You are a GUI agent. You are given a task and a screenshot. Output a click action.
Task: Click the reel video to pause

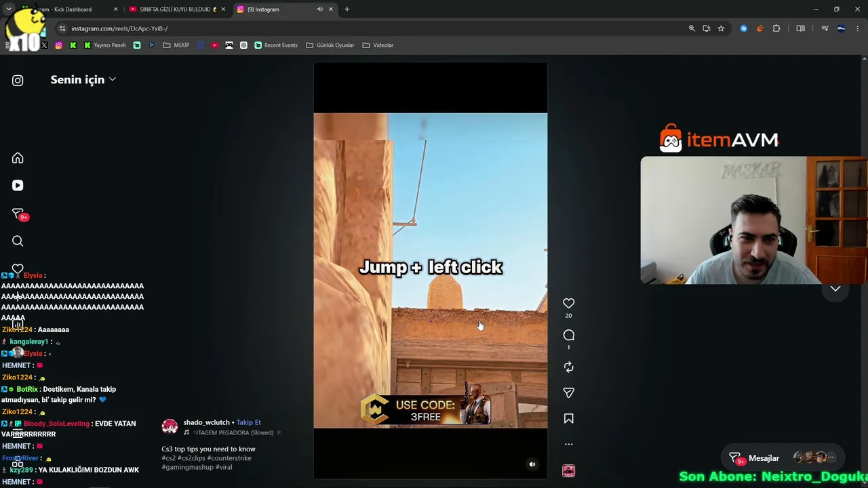click(x=430, y=271)
